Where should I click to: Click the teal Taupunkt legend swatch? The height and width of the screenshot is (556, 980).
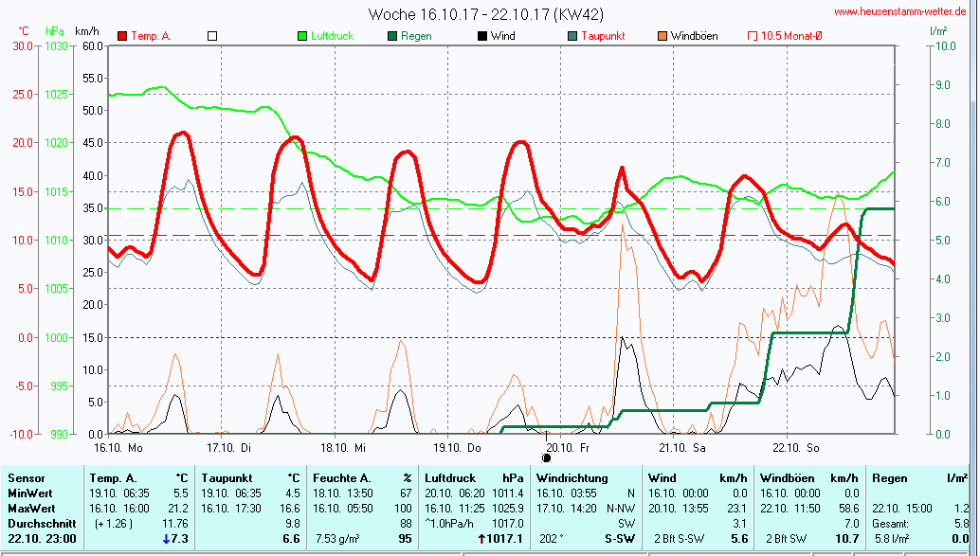pyautogui.click(x=572, y=36)
